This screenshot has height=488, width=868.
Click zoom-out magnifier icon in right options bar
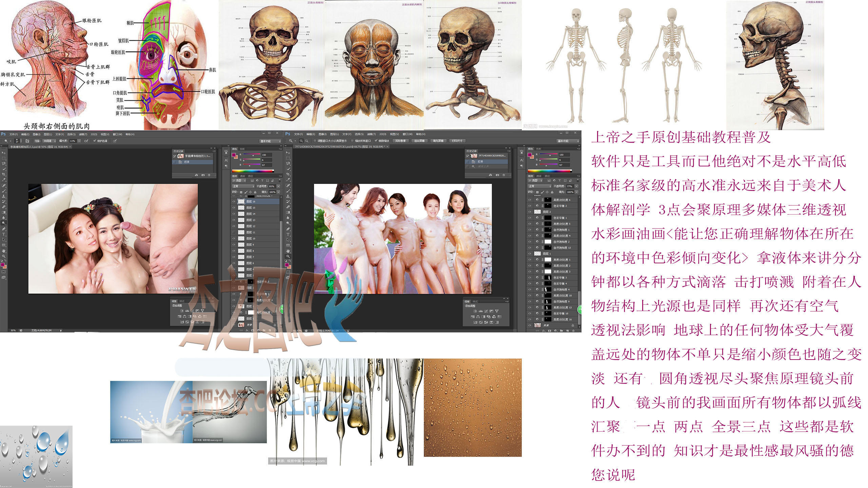pyautogui.click(x=307, y=141)
